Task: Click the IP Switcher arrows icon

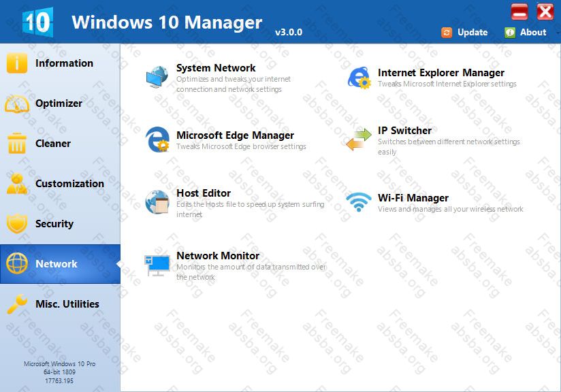Action: 359,139
